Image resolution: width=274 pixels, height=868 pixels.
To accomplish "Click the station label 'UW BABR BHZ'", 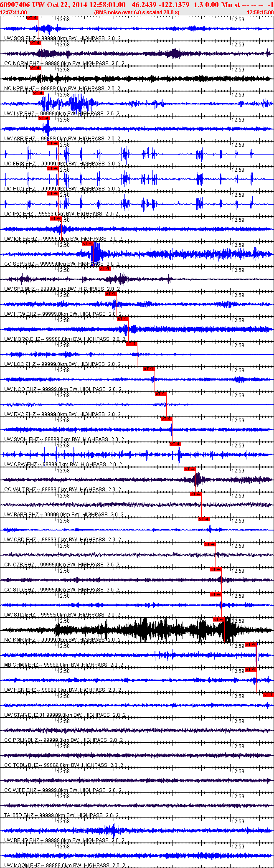I will pyautogui.click(x=21, y=515).
